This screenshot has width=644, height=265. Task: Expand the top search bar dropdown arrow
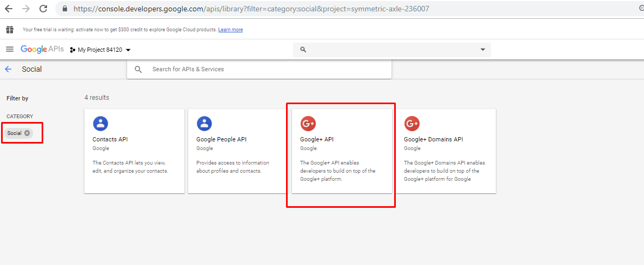coord(482,50)
